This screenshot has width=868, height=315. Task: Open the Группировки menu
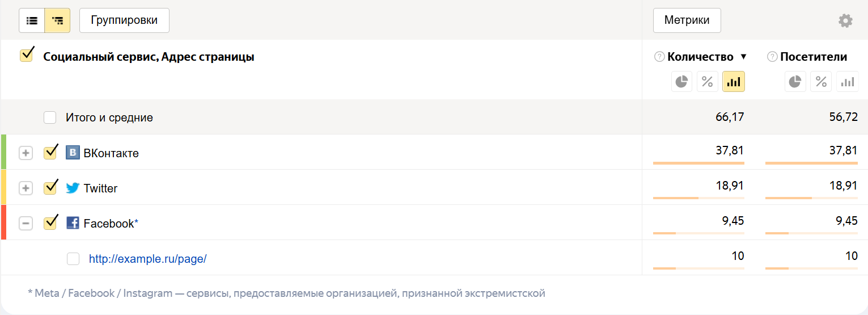point(124,20)
